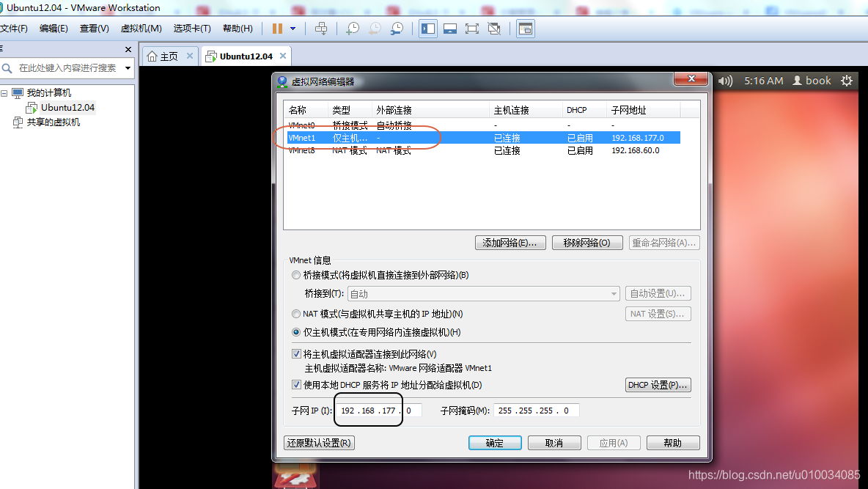
Task: Close the 虚拟网络编辑器 dialog
Action: click(691, 79)
